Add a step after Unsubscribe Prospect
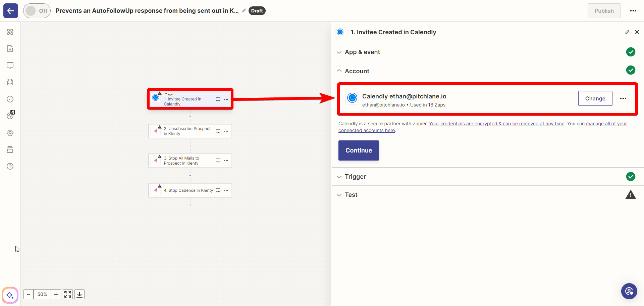 [190, 146]
